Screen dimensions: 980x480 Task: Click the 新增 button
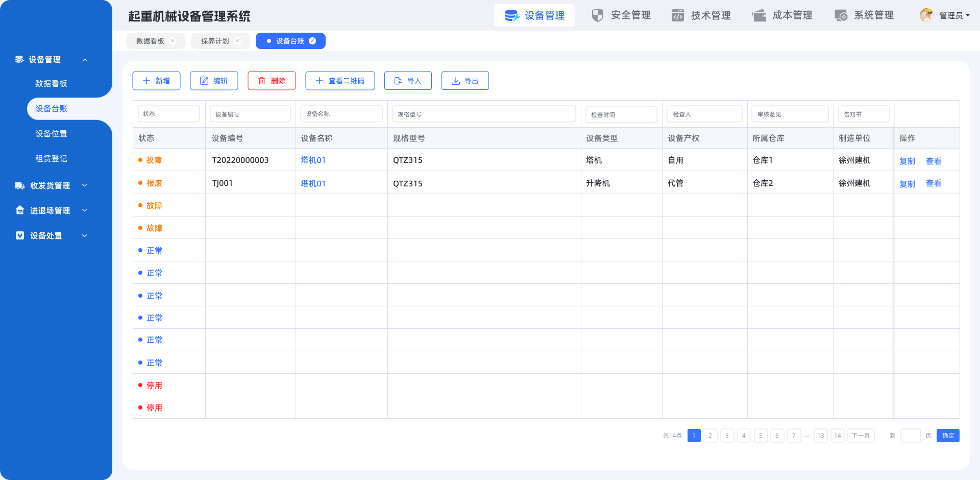click(x=156, y=81)
